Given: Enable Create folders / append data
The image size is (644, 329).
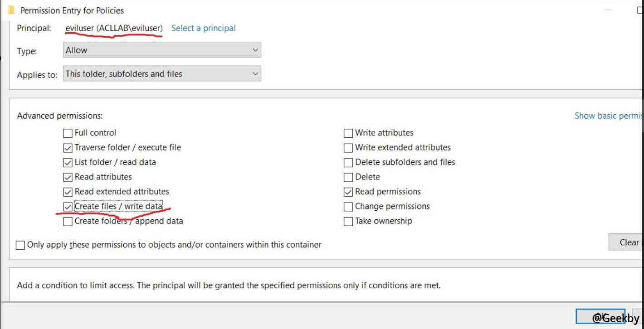Looking at the screenshot, I should point(68,221).
